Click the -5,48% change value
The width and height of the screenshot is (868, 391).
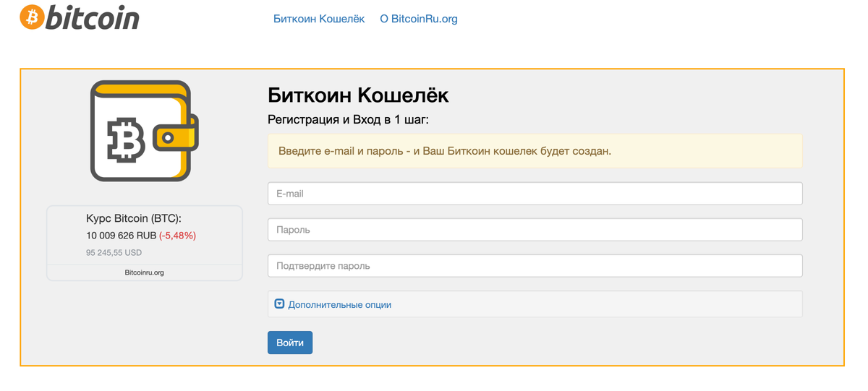point(178,236)
